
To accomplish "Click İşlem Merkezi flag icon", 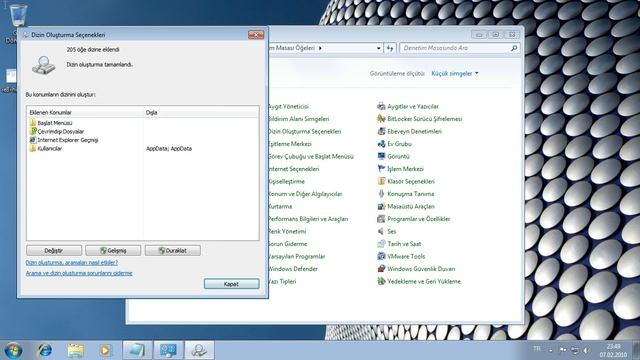I will pyautogui.click(x=381, y=169).
